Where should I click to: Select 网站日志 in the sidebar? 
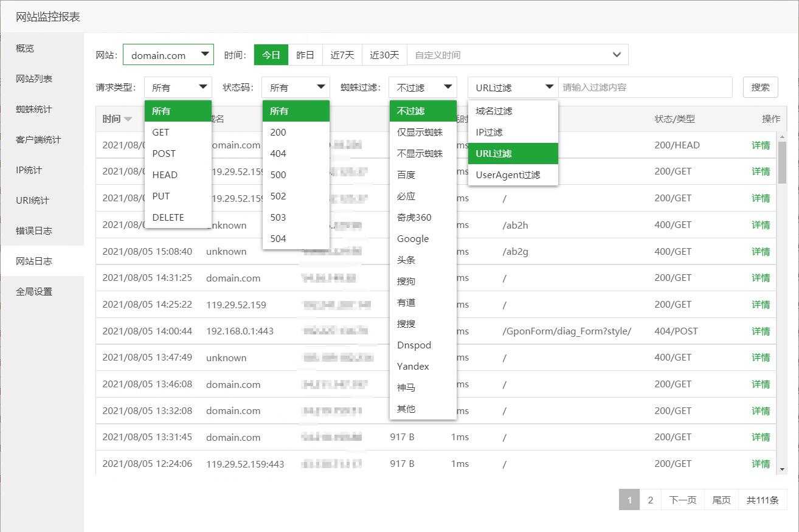pos(42,261)
